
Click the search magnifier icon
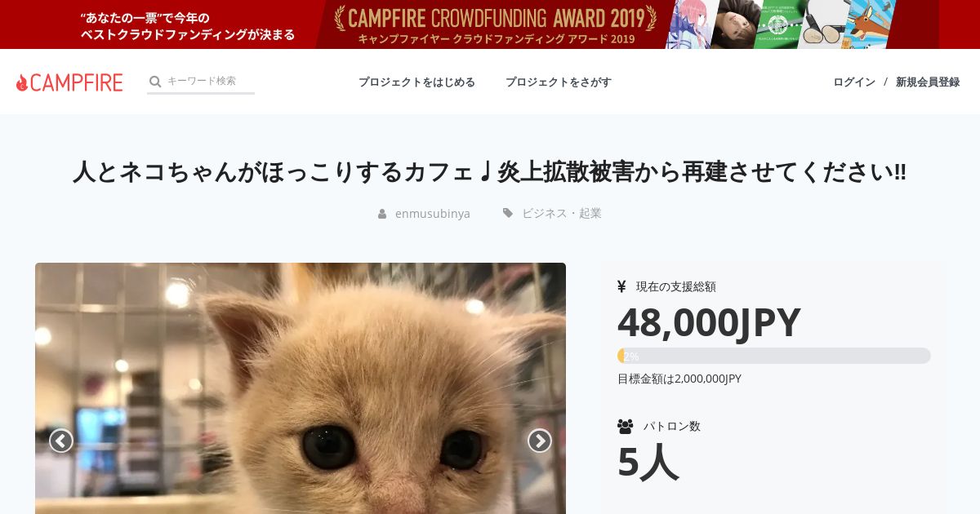pyautogui.click(x=155, y=82)
